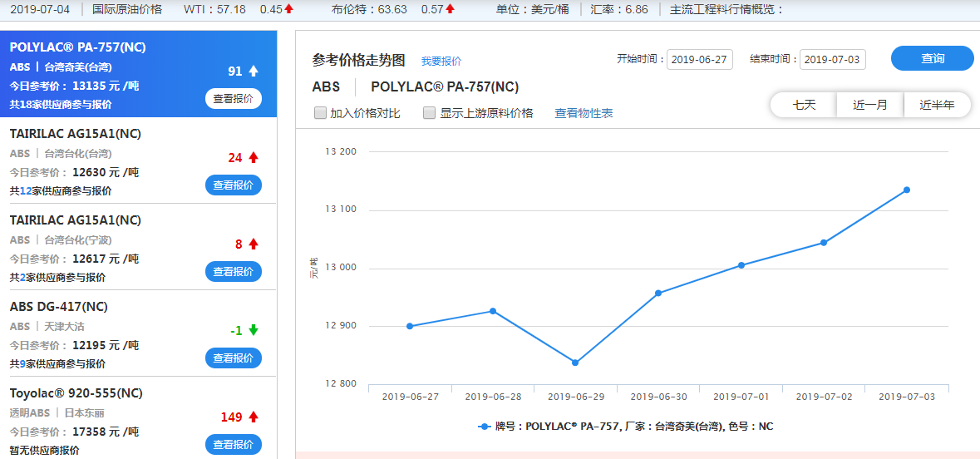Viewport: 980px width, 459px height.
Task: Enable the 加入价格对比 checkbox
Action: (x=320, y=113)
